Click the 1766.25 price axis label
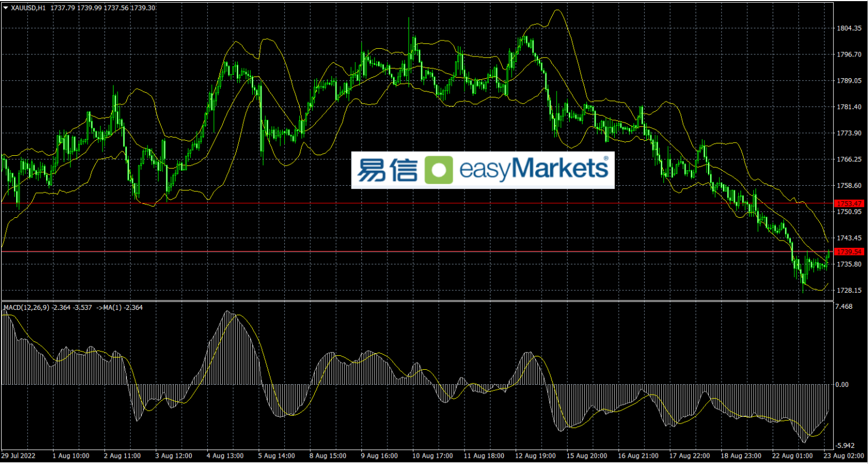868x464 pixels. pos(848,159)
